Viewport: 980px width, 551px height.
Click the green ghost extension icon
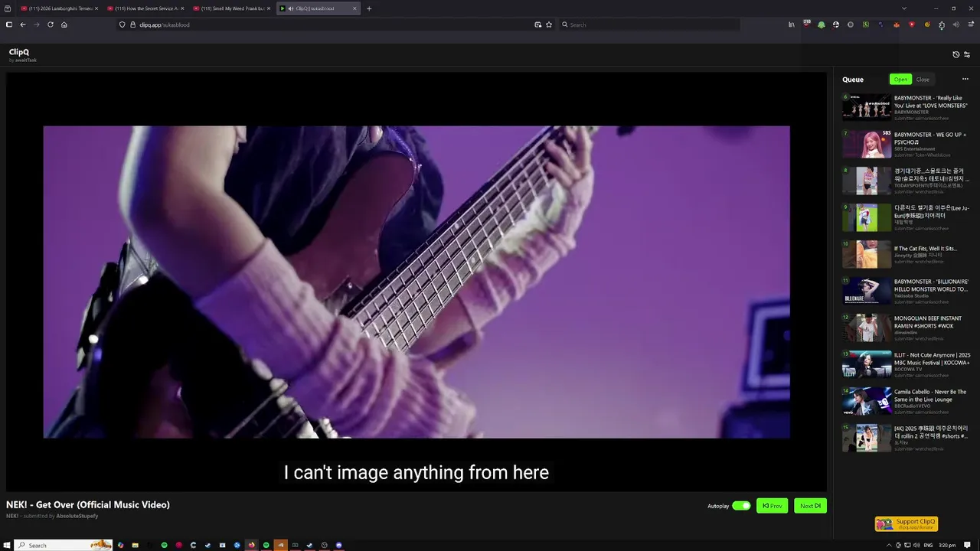822,24
